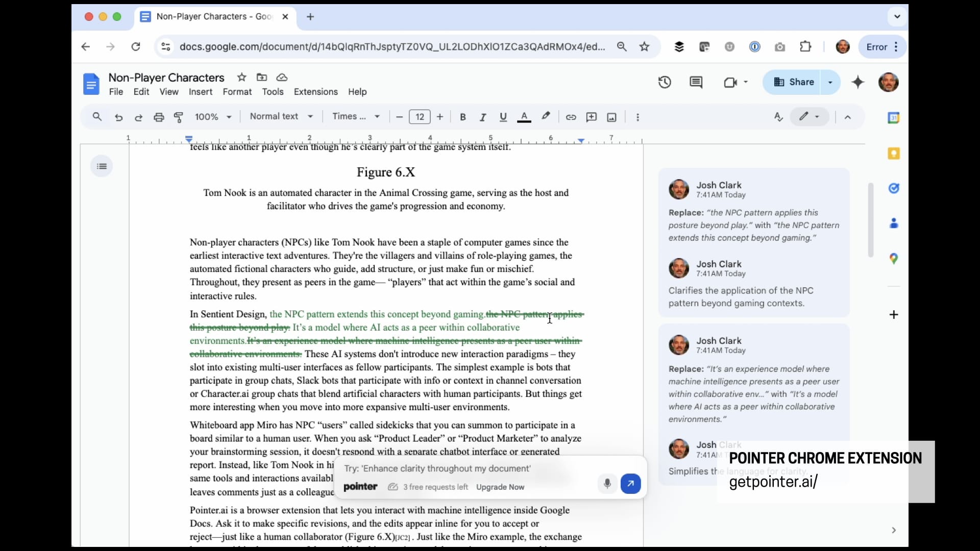This screenshot has width=980, height=551.
Task: Click the Upgrade Now link
Action: 500,487
